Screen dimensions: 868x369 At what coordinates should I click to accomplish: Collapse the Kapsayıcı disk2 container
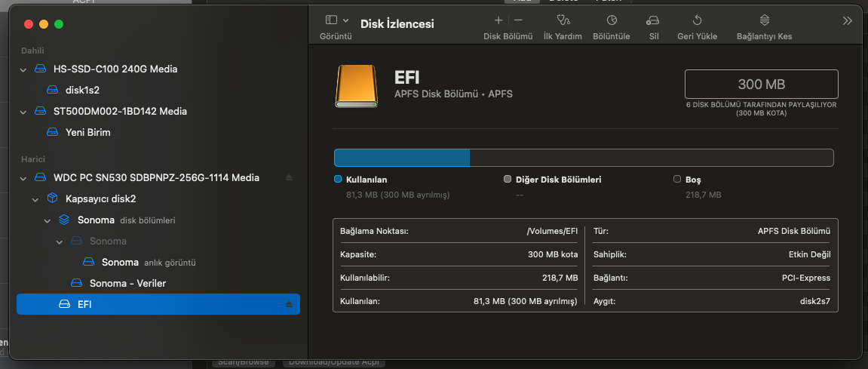pos(35,199)
